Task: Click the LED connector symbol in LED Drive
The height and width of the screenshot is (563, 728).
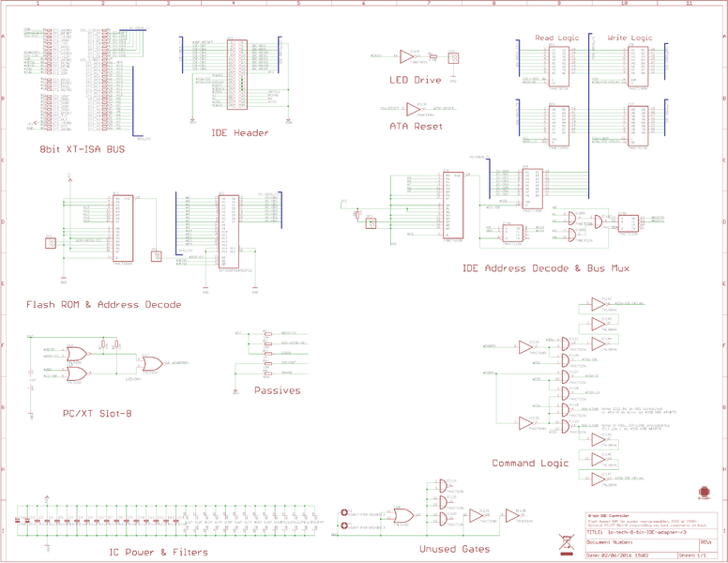Action: pos(453,58)
